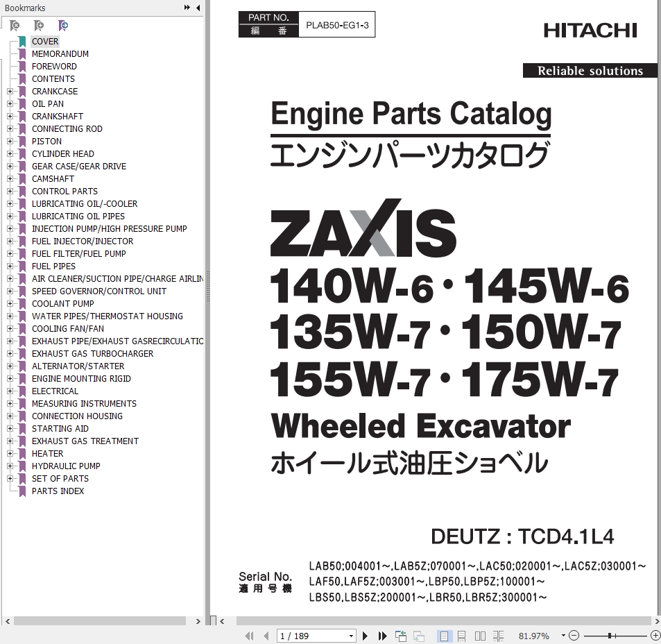Expand the FUEL PIPES bookmark
This screenshot has height=644, width=661.
point(10,266)
